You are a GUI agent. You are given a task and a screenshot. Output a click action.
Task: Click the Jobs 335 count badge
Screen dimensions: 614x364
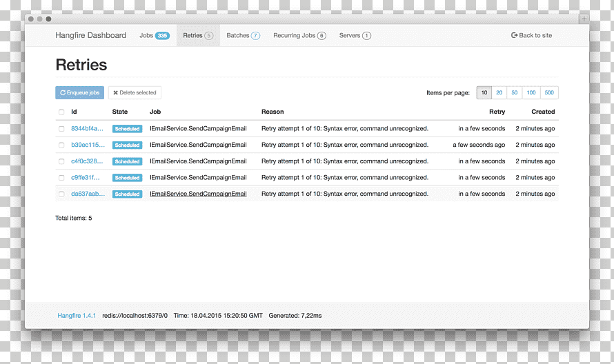pos(162,36)
